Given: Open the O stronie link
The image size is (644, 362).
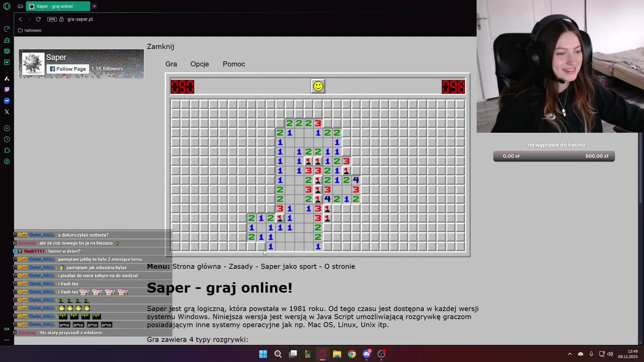Looking at the screenshot, I should 340,266.
